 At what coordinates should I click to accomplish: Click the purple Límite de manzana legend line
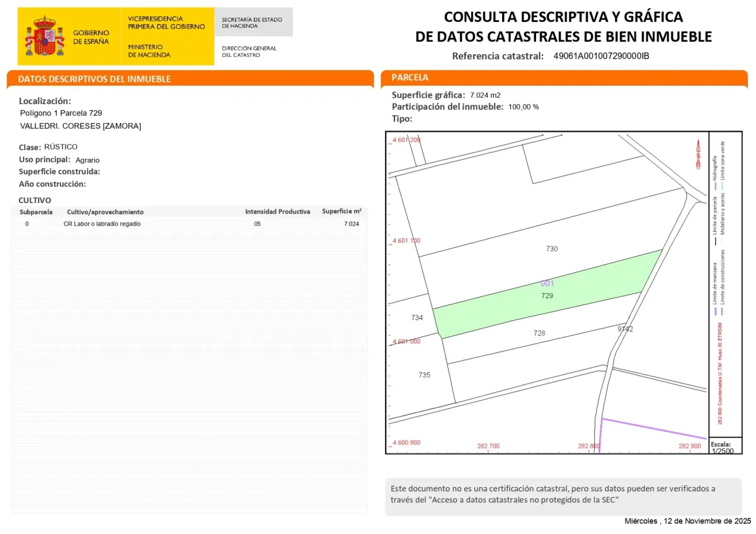[714, 311]
